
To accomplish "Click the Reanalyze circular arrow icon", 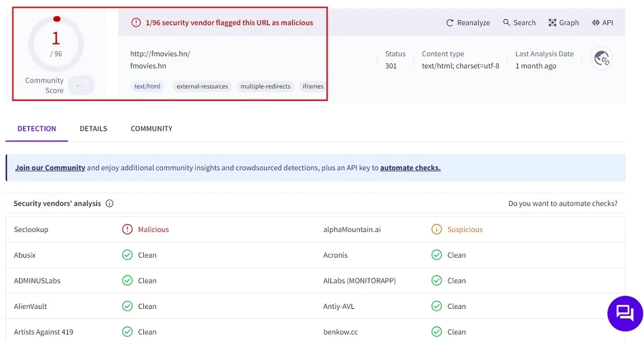I will click(450, 23).
